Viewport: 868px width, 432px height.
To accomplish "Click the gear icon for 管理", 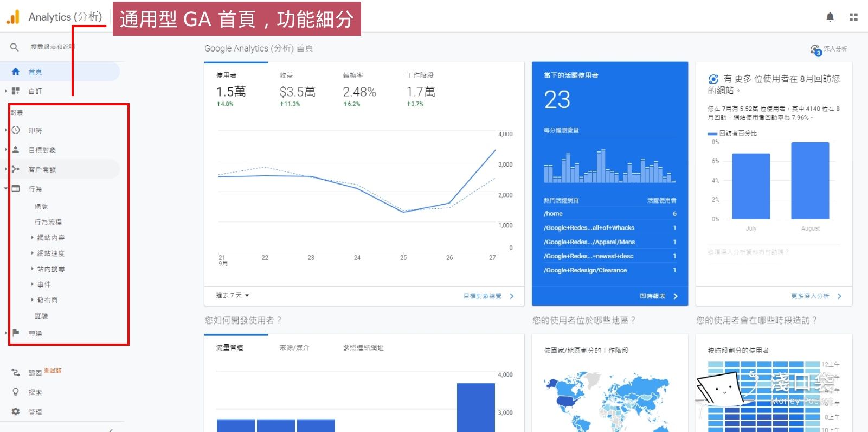I will tap(16, 411).
